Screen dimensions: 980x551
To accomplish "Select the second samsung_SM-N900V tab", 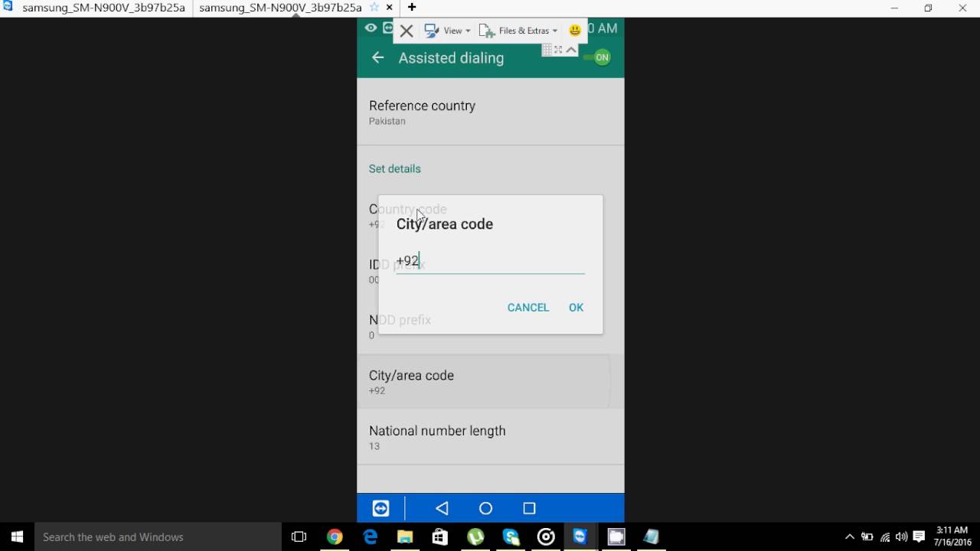I will (280, 8).
